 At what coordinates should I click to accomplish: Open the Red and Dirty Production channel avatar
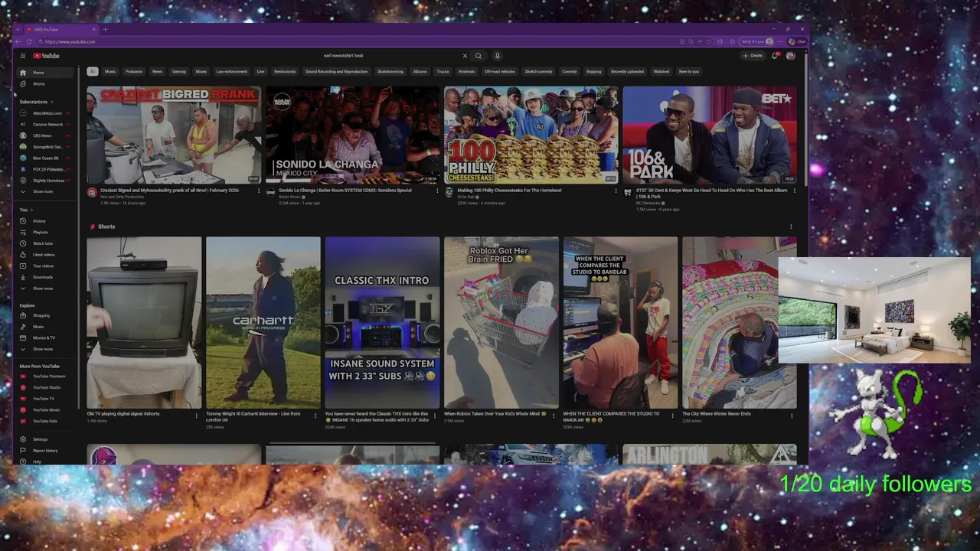tap(92, 193)
